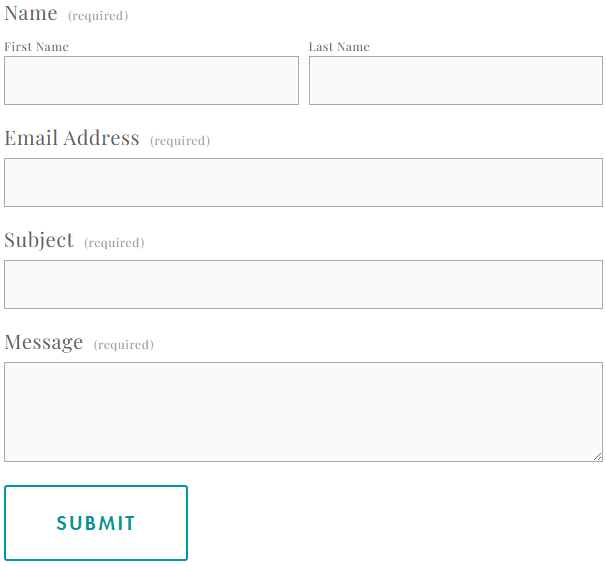
Task: Click the Message box resize handle
Action: coord(597,456)
